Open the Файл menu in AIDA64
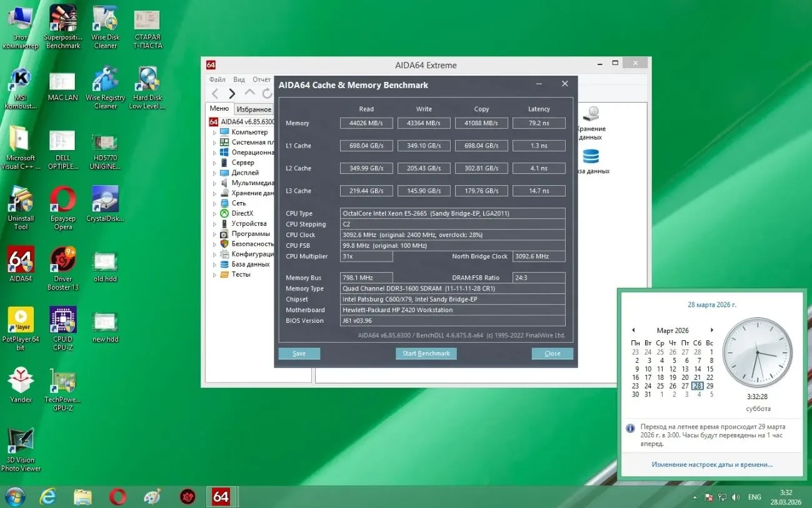This screenshot has width=812, height=508. pos(218,79)
